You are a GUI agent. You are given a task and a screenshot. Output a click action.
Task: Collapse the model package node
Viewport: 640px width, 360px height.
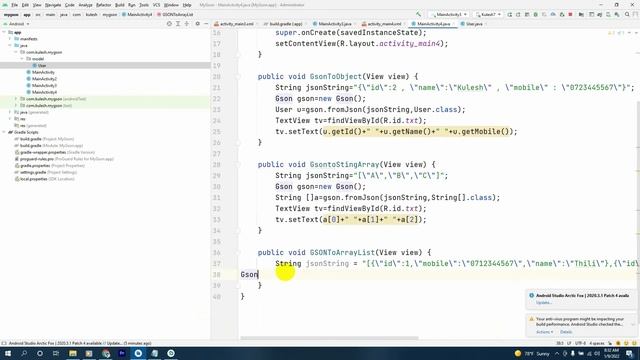(22, 59)
